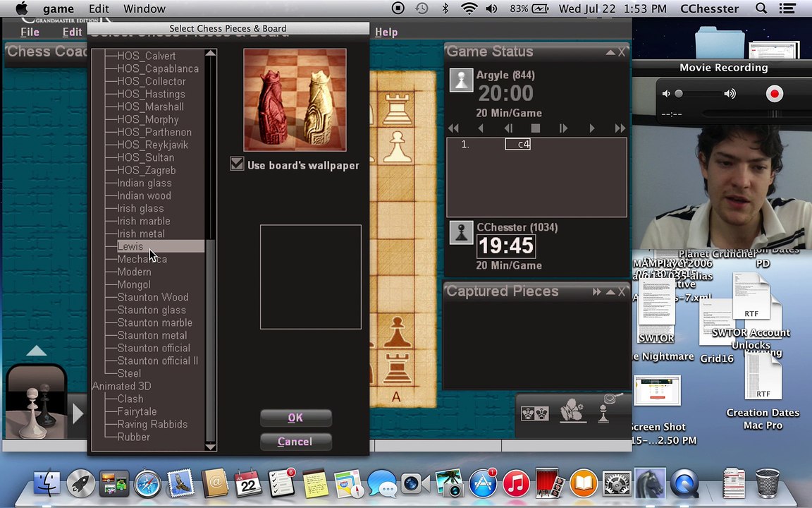Image resolution: width=812 pixels, height=508 pixels.
Task: Click the chess knight group icon
Action: [572, 410]
